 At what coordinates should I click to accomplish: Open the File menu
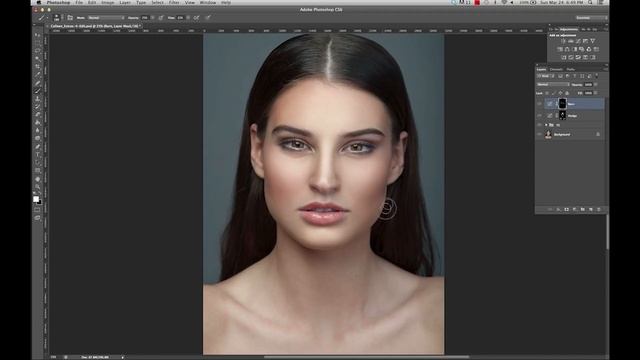pos(79,2)
